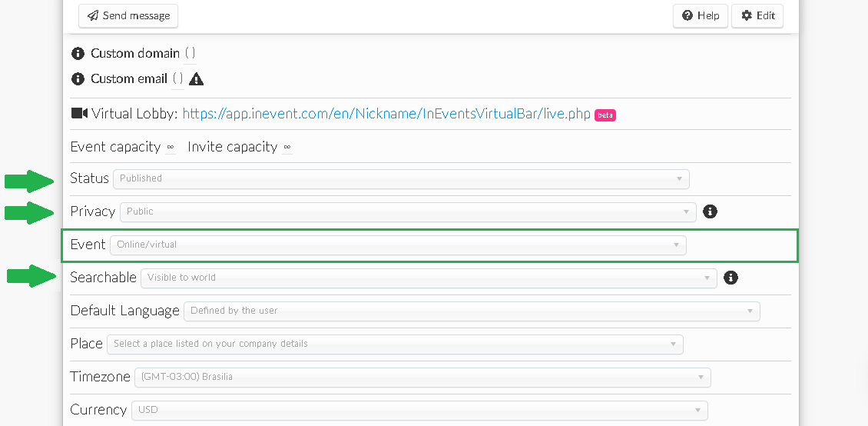Click the Privacy label text
The image size is (868, 426).
click(x=93, y=211)
